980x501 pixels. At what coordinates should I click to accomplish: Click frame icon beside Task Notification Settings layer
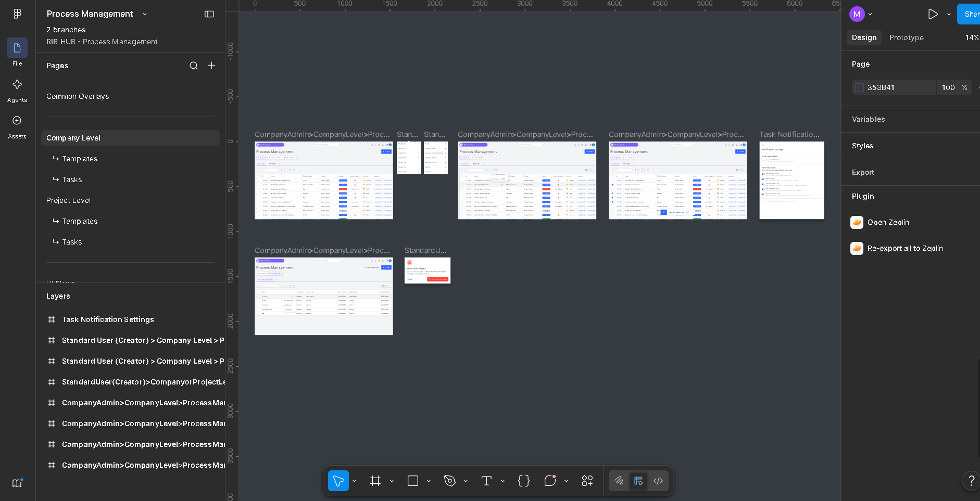point(52,319)
